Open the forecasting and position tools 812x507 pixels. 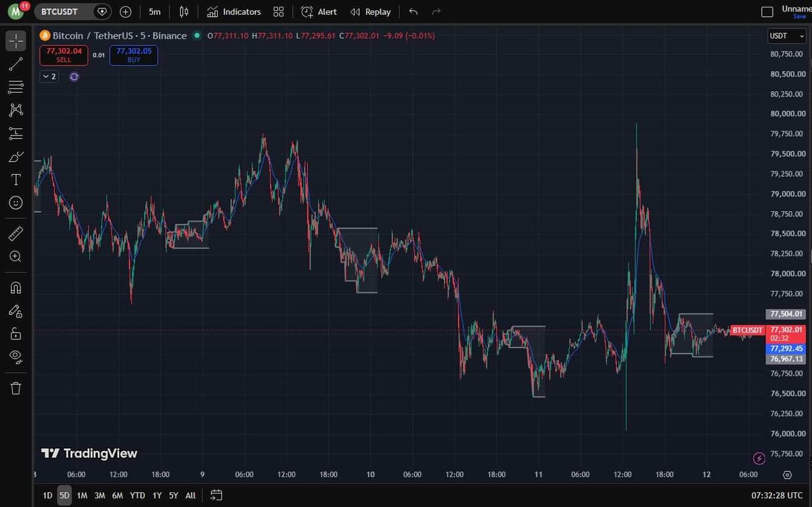click(x=16, y=133)
